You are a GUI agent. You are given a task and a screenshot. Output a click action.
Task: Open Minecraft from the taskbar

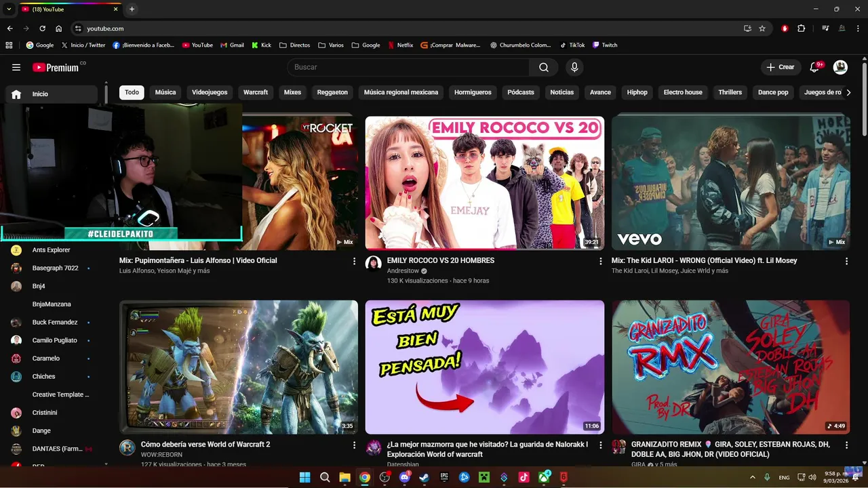click(484, 477)
